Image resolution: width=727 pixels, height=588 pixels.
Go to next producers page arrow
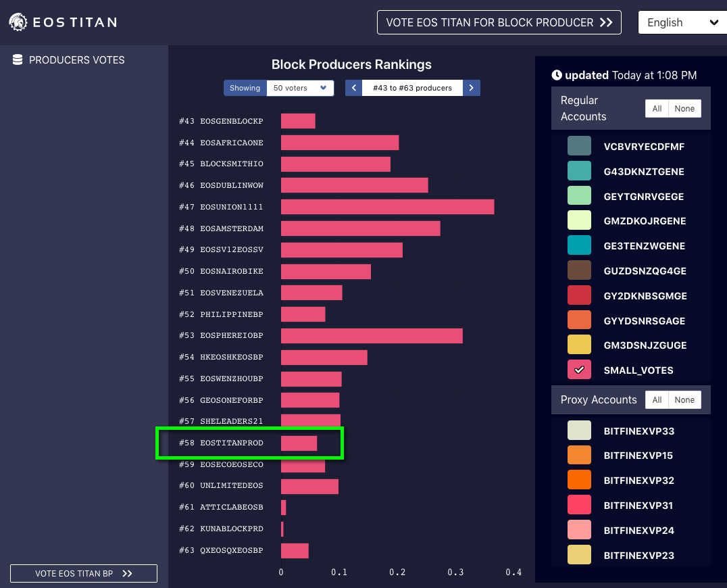(x=472, y=88)
